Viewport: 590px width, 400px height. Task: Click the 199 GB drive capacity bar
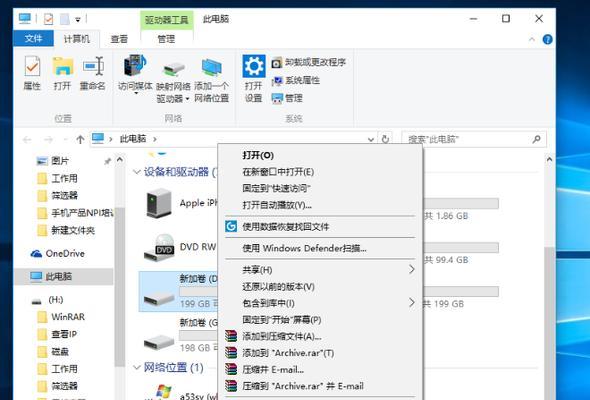click(x=461, y=291)
